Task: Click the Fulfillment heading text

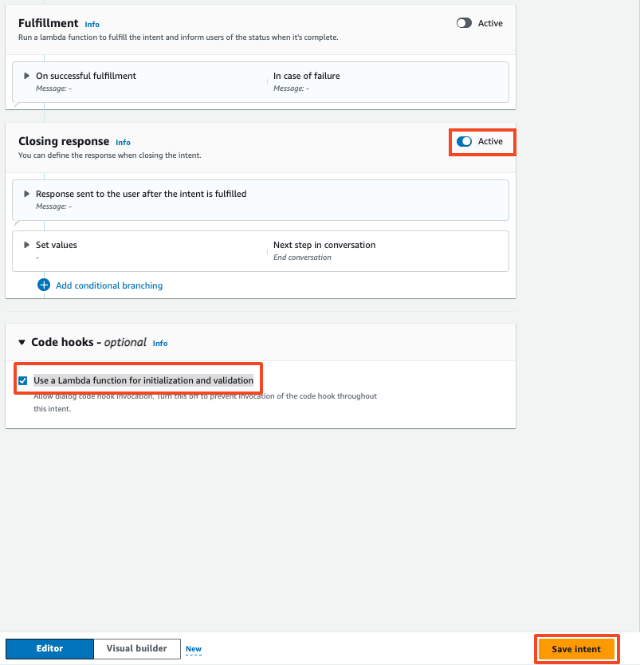Action: point(48,23)
